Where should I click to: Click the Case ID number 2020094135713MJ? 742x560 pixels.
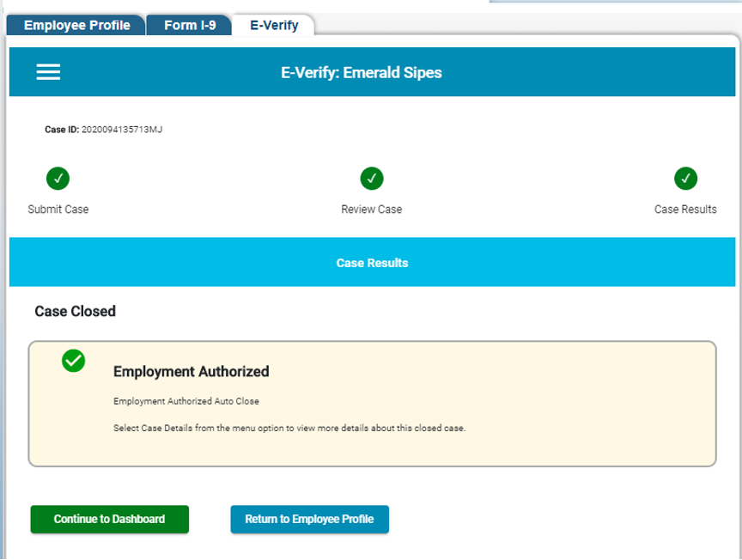click(122, 130)
